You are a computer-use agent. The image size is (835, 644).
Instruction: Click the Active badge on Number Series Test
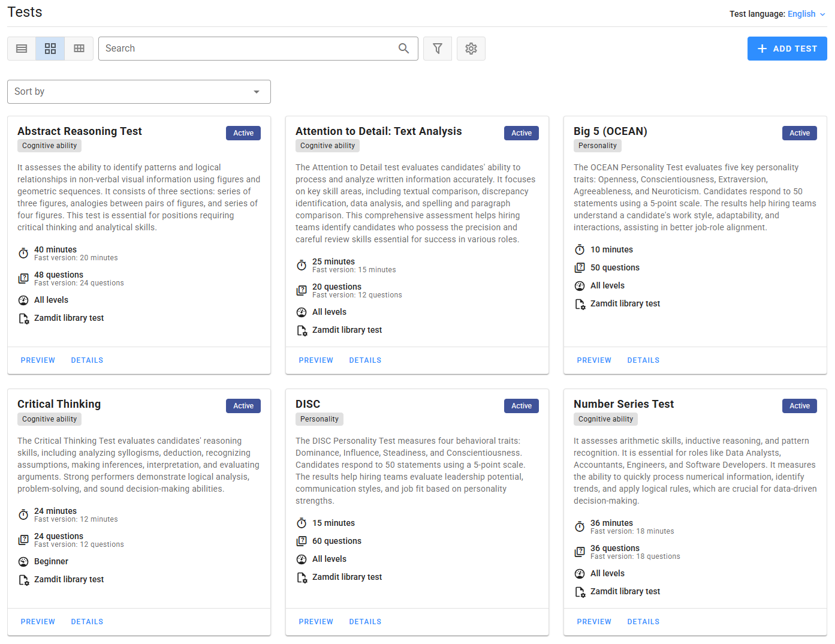[800, 405]
